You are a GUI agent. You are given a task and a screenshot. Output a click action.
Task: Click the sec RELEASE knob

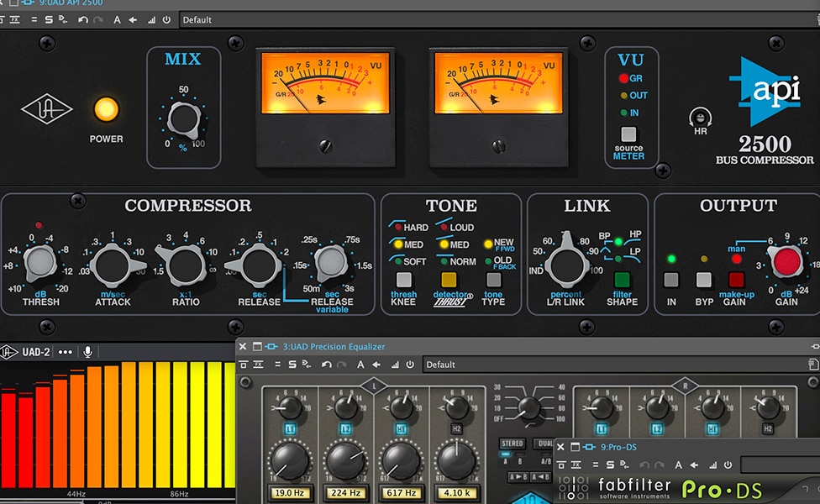pos(258,265)
